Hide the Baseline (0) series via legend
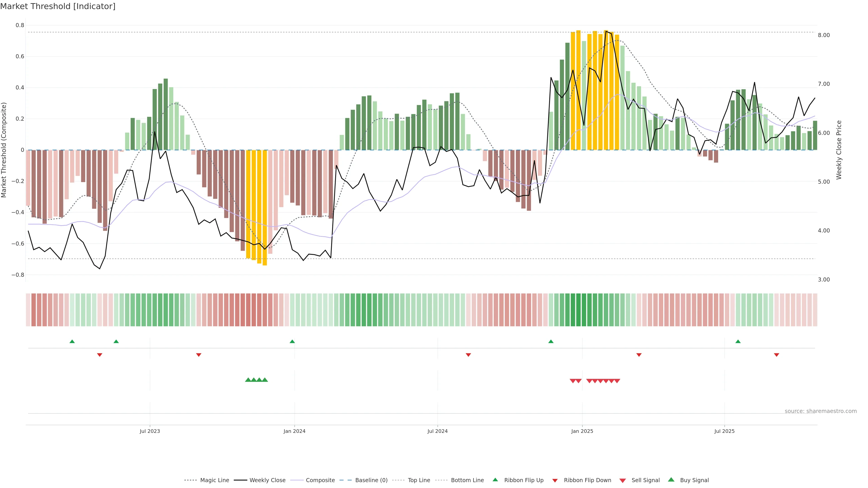The width and height of the screenshot is (868, 488). [371, 480]
